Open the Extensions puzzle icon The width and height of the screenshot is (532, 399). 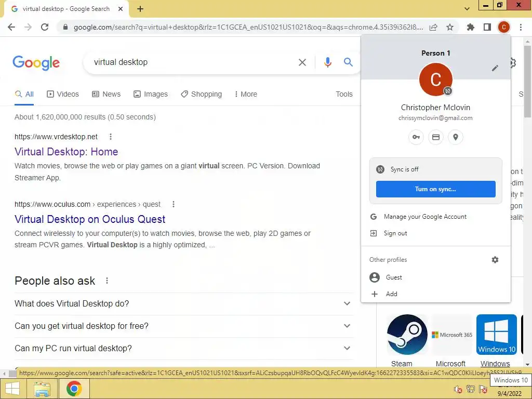pyautogui.click(x=471, y=27)
